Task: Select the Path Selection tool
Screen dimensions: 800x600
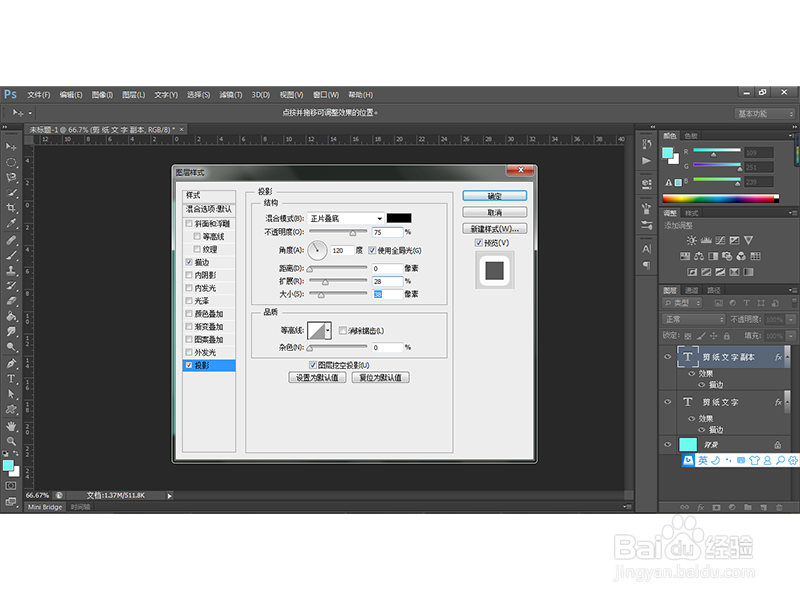Action: pyautogui.click(x=11, y=394)
